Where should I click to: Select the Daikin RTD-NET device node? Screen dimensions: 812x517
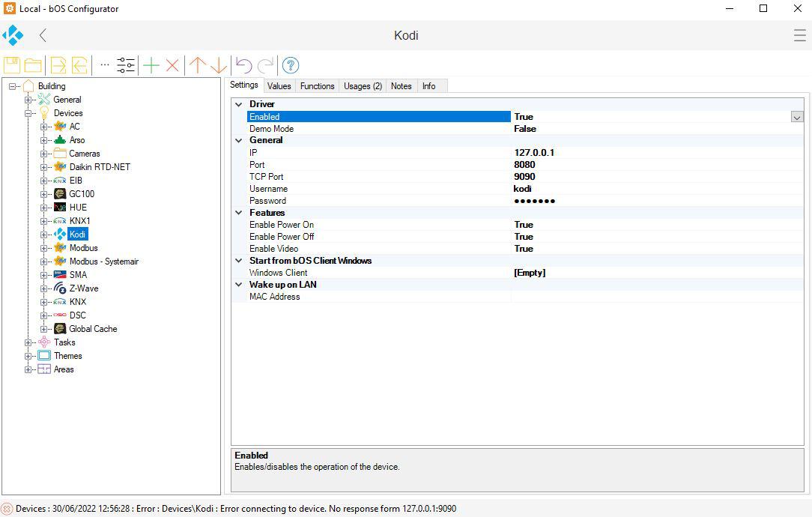[100, 167]
